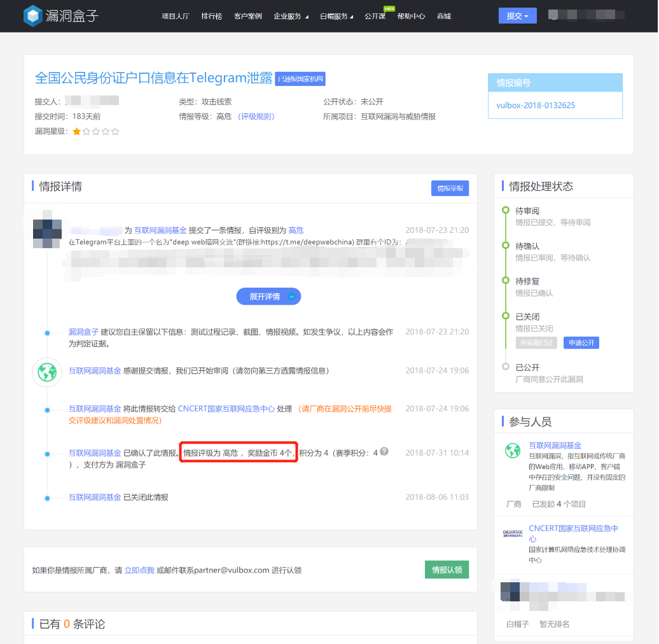The height and width of the screenshot is (644, 659).
Task: Click the 待审阅 status circle marker
Action: 506,210
